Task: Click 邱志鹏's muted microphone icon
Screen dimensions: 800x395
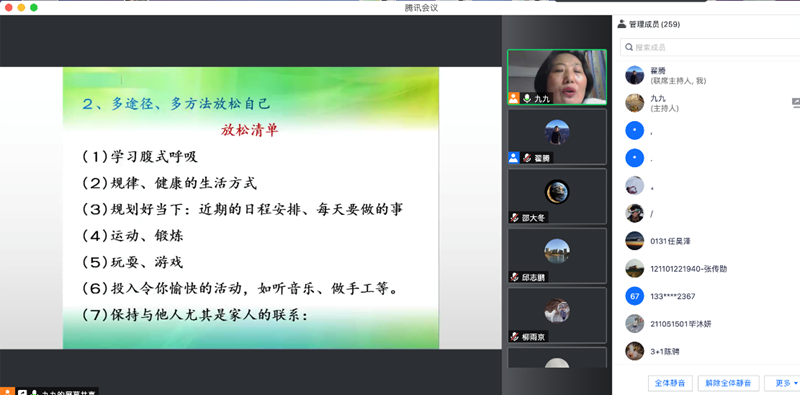Action: (515, 277)
